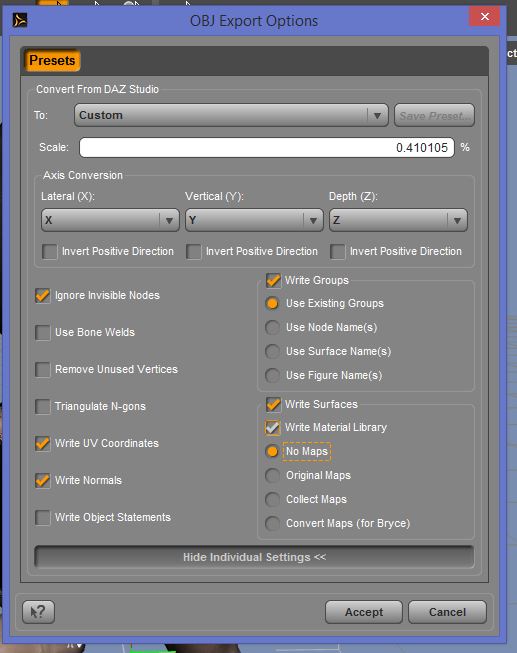517x653 pixels.
Task: Select Use Surface Name(s) radio button
Action: pyautogui.click(x=272, y=351)
